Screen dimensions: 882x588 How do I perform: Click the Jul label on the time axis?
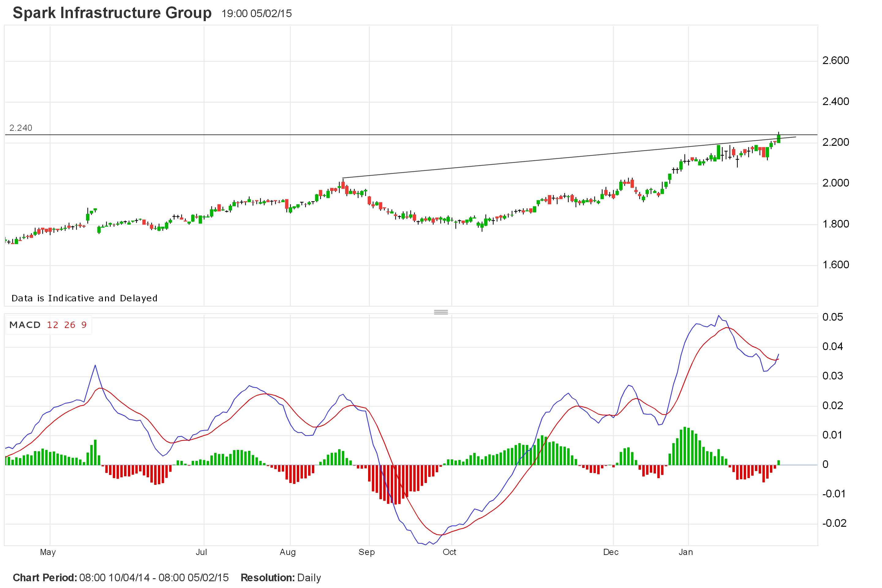pos(202,552)
